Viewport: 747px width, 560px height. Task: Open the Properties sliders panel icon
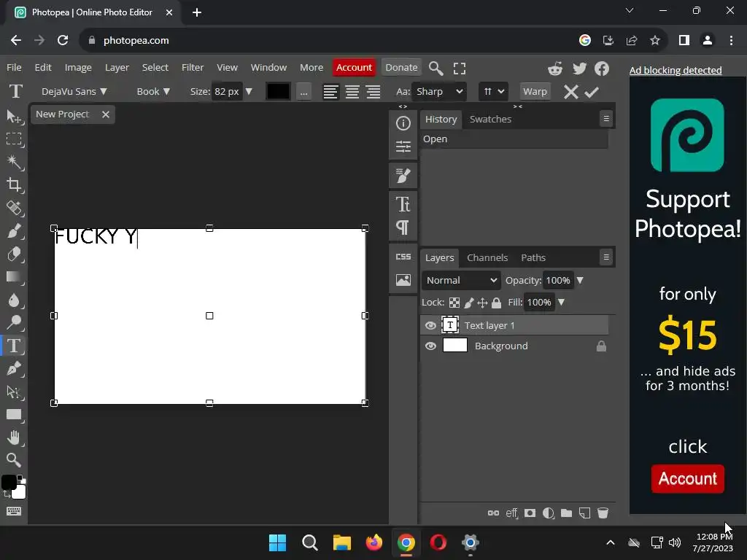403,146
